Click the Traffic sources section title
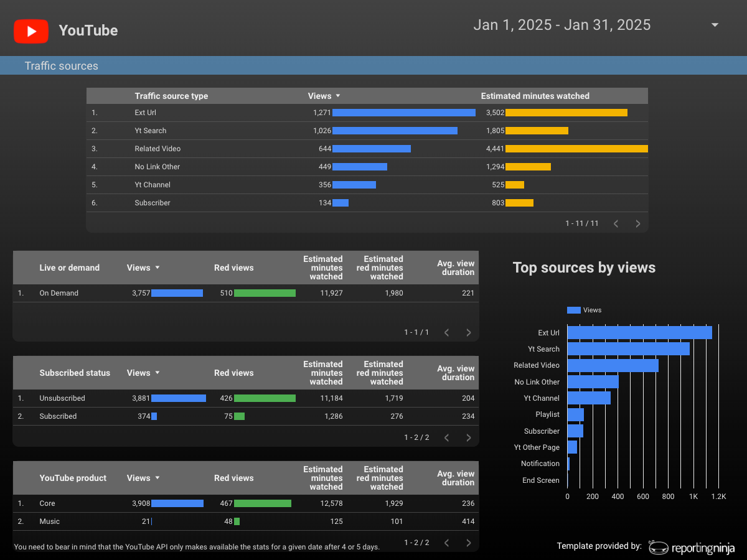This screenshot has width=747, height=560. [x=61, y=66]
